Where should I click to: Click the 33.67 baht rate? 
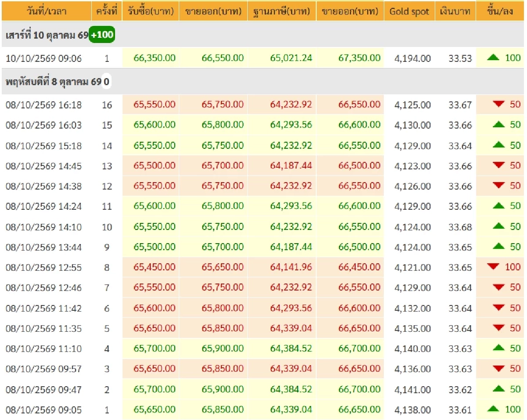(x=460, y=105)
